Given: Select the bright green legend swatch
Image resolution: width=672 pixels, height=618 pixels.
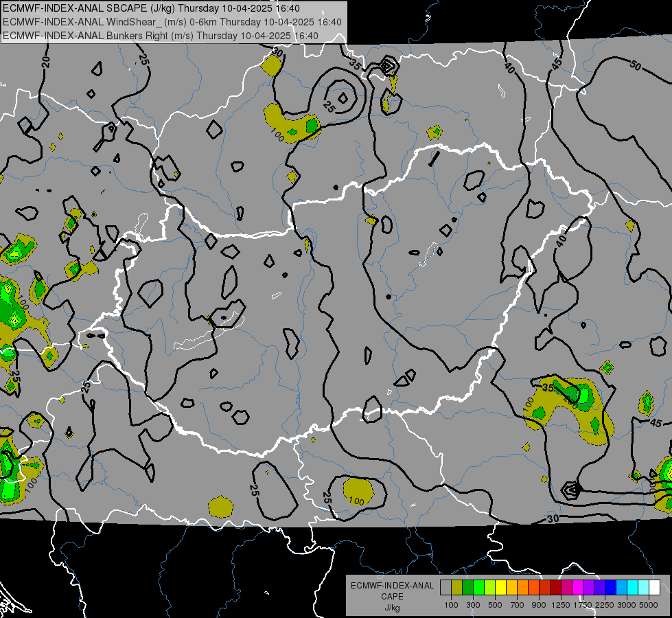Looking at the screenshot, I should tap(478, 587).
